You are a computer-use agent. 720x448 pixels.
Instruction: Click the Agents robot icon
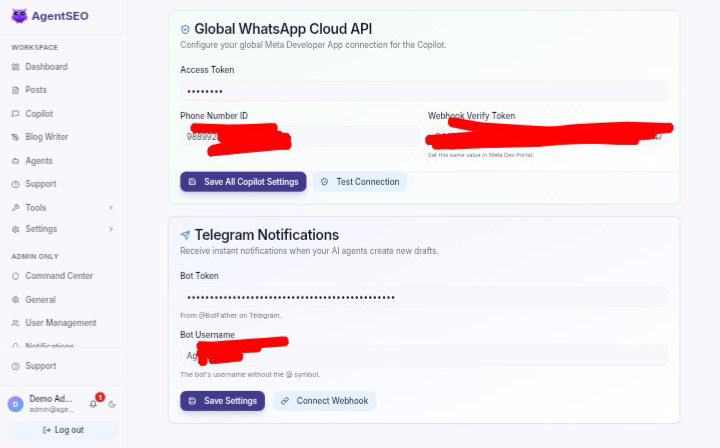(x=16, y=161)
